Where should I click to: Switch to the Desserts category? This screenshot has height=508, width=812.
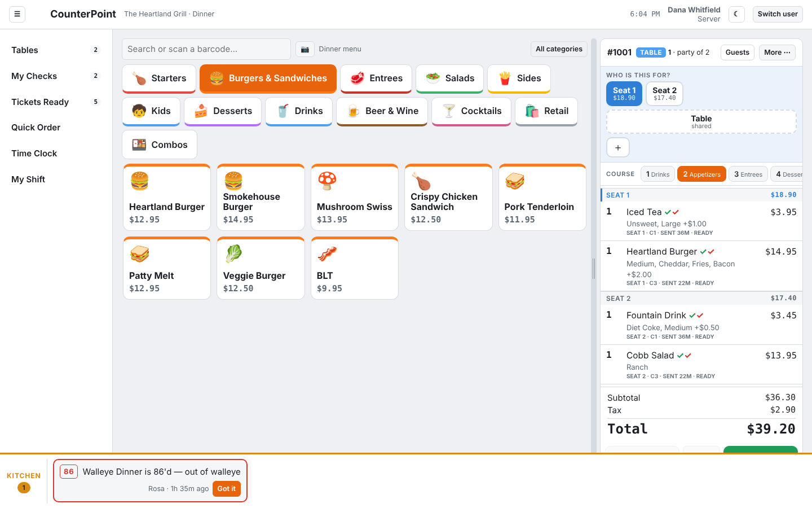[x=223, y=111]
